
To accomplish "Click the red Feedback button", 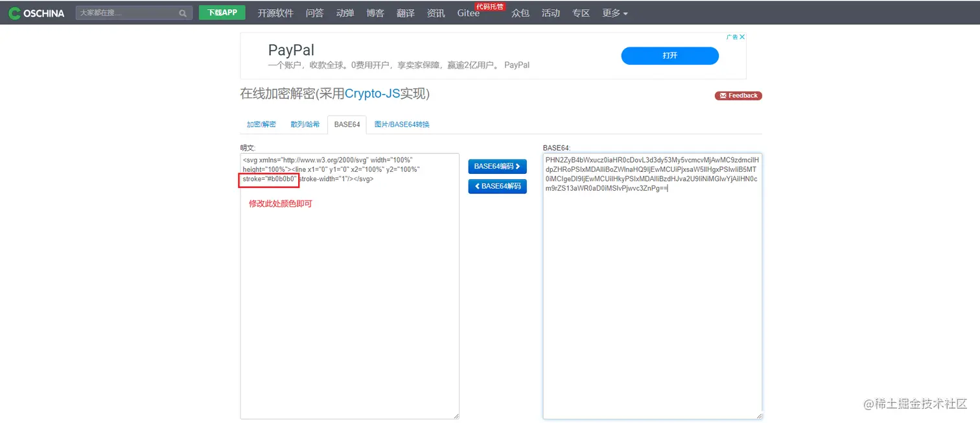I will coord(738,95).
